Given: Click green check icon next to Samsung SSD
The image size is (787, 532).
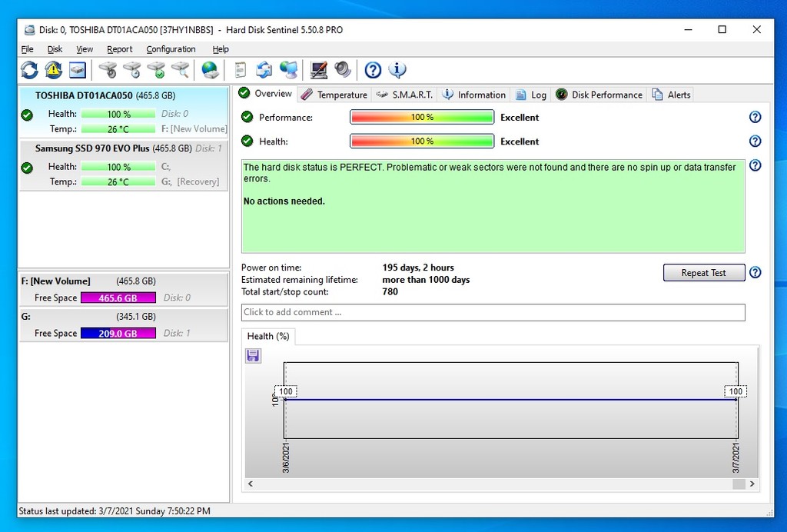Looking at the screenshot, I should (x=27, y=168).
